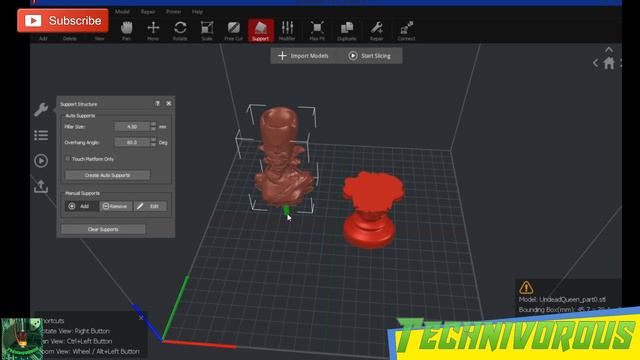Open Support Structure help question mark
This screenshot has width=640, height=360.
[158, 104]
